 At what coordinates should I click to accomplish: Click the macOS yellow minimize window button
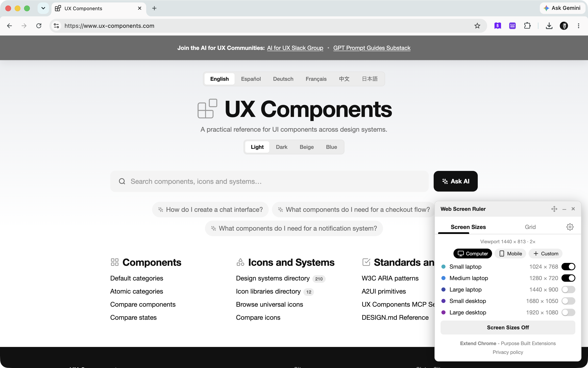[18, 8]
